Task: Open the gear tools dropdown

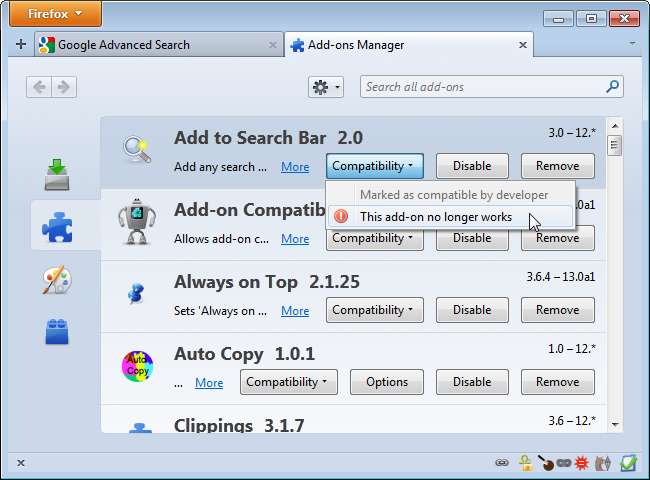Action: [326, 87]
